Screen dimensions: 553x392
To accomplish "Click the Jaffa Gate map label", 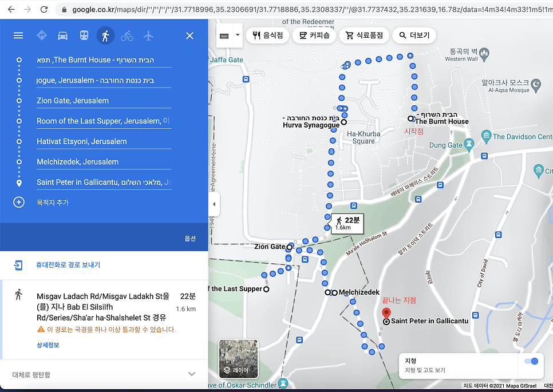I will (227, 60).
